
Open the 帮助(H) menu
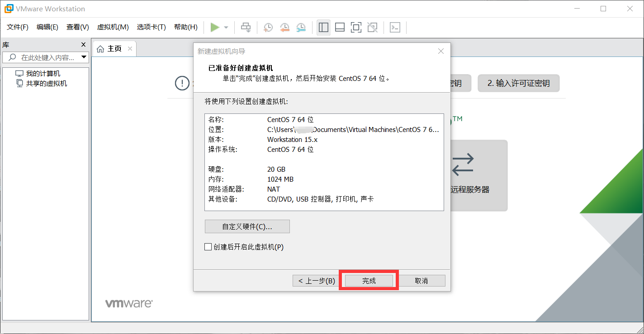click(x=186, y=27)
